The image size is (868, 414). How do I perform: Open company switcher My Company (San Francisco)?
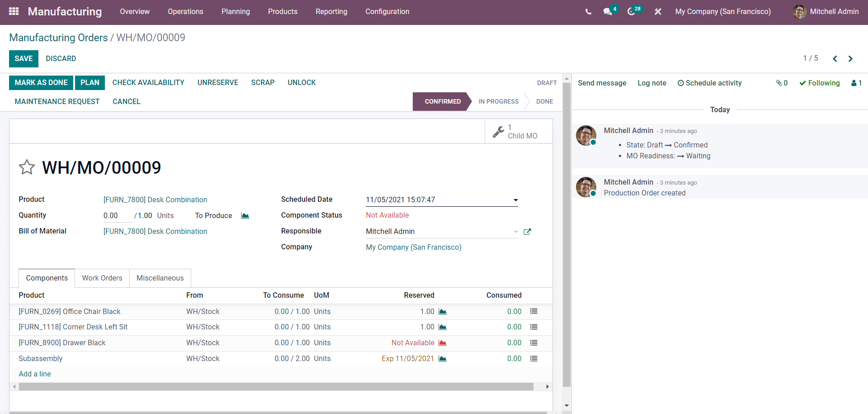[723, 12]
